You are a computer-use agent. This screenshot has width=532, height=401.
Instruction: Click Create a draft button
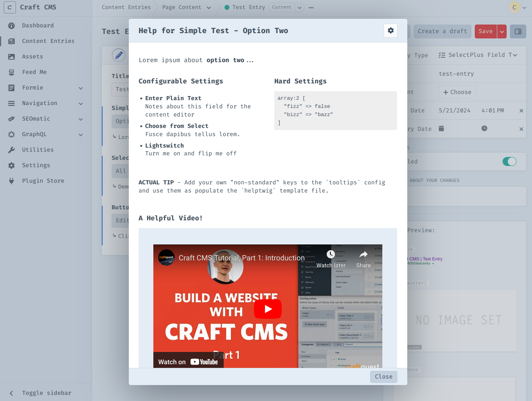click(442, 31)
